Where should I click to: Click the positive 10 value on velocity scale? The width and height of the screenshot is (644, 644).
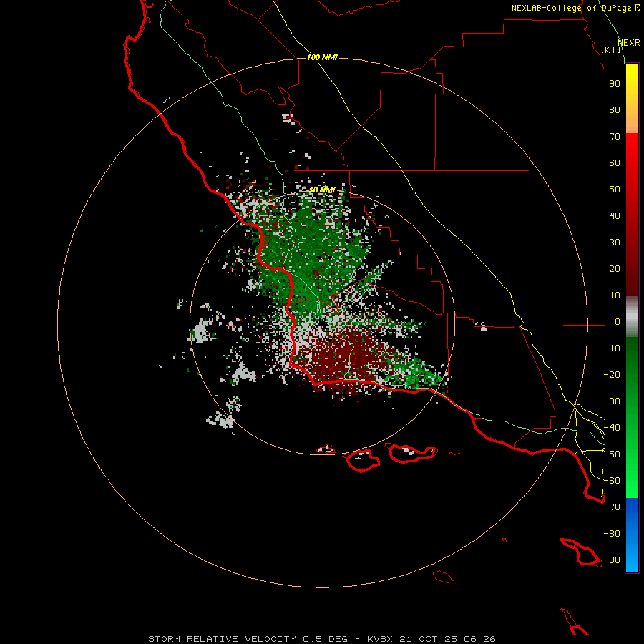pyautogui.click(x=615, y=296)
